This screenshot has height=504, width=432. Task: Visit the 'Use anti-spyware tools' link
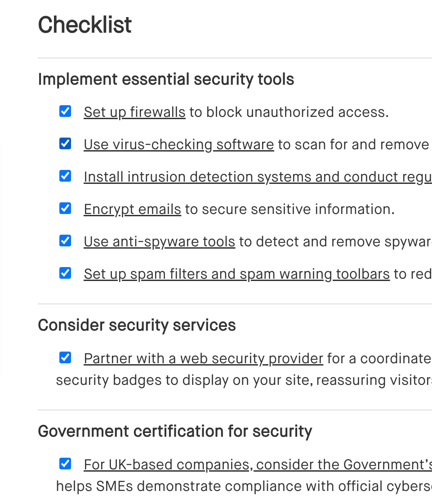tap(159, 241)
